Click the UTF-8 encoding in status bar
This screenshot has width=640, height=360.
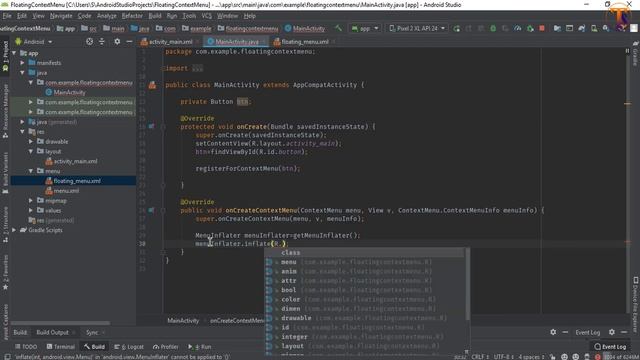(503, 357)
